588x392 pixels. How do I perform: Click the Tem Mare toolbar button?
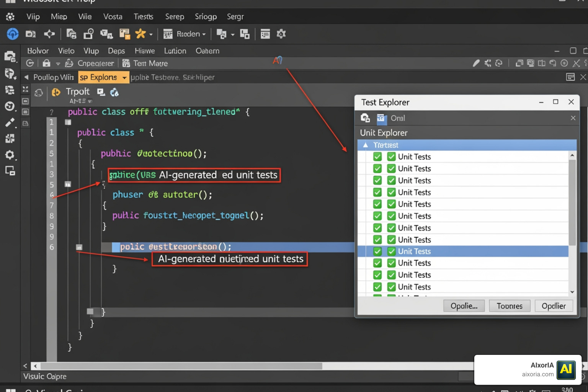[x=145, y=63]
